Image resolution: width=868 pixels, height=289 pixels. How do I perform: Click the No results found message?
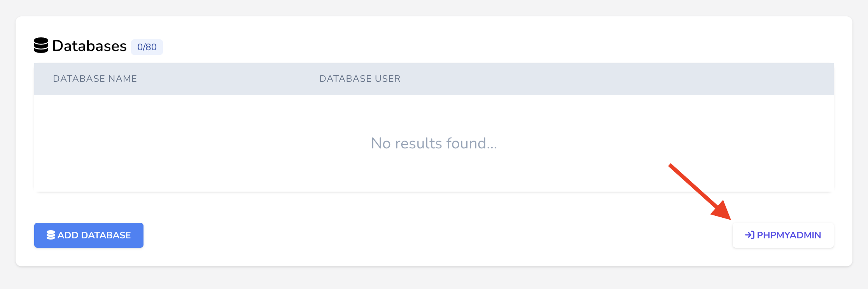(434, 143)
